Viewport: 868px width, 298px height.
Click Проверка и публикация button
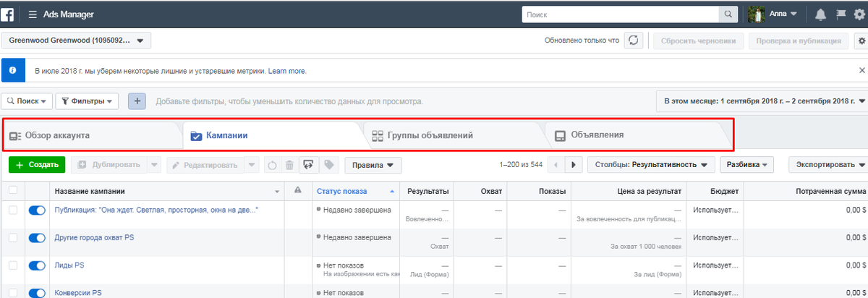[x=798, y=41]
